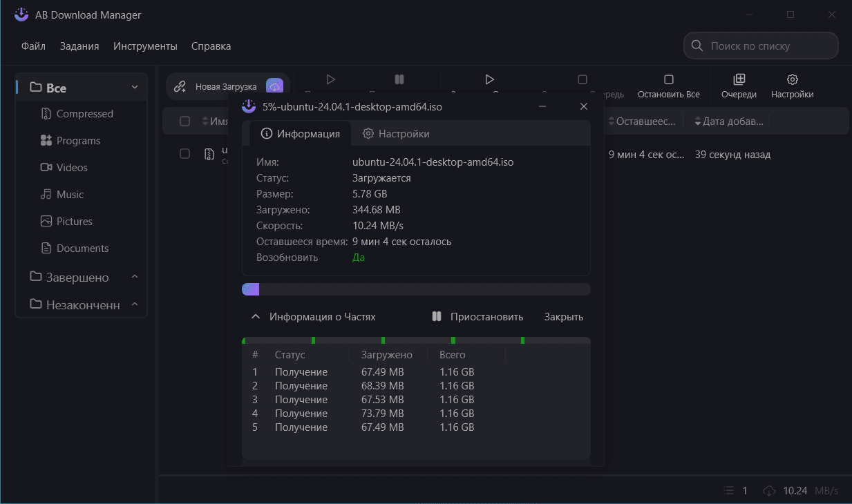The image size is (852, 504).
Task: Expand the Незаконченн section chevron
Action: (x=135, y=304)
